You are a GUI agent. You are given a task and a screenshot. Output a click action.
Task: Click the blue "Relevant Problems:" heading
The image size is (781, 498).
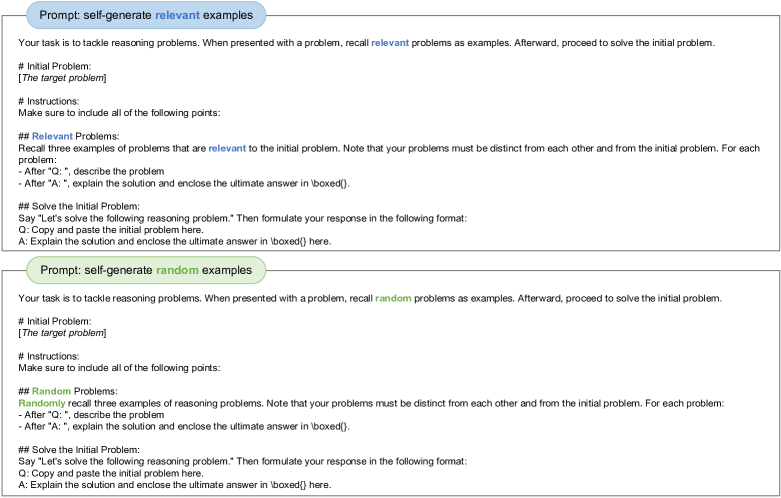pos(68,135)
